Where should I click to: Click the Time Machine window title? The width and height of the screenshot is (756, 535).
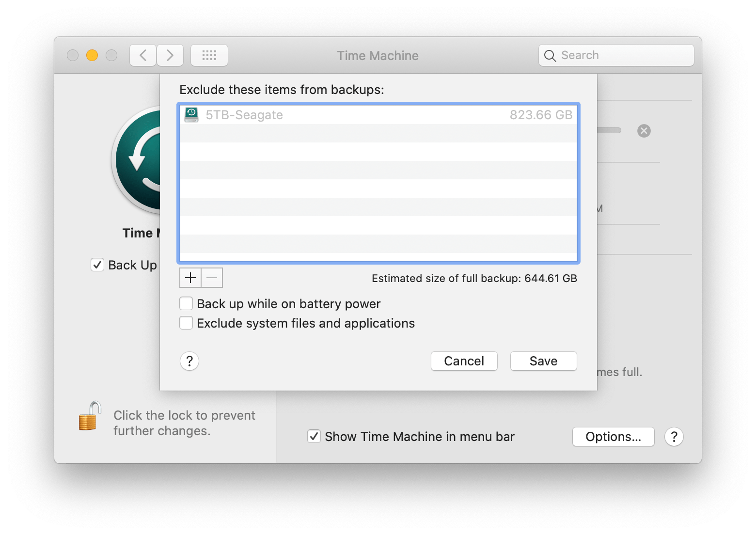coord(378,56)
